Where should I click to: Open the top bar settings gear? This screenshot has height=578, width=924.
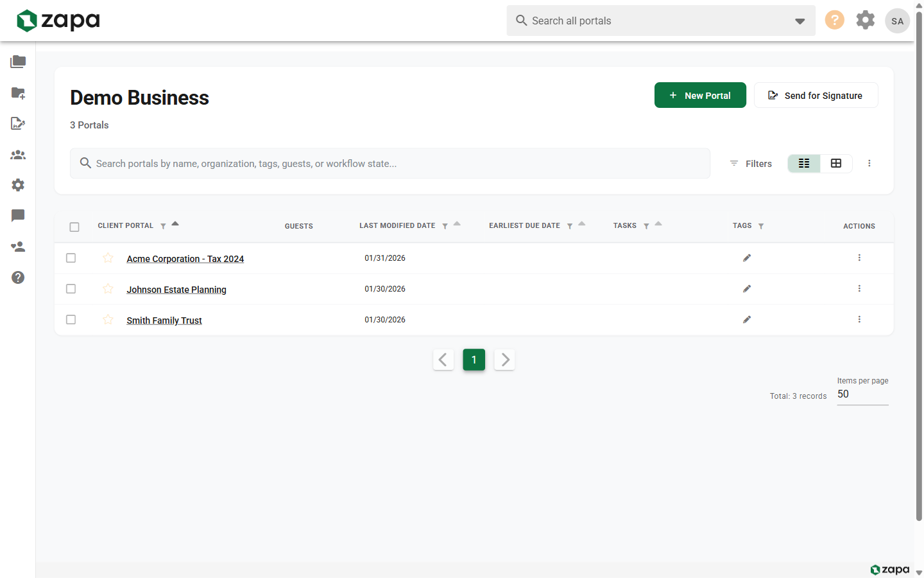coord(866,20)
